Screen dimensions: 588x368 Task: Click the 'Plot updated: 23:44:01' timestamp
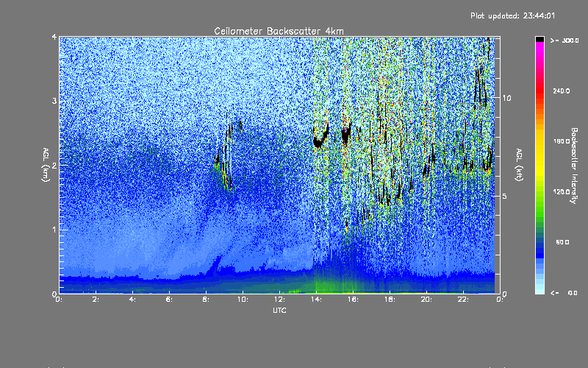tap(512, 15)
